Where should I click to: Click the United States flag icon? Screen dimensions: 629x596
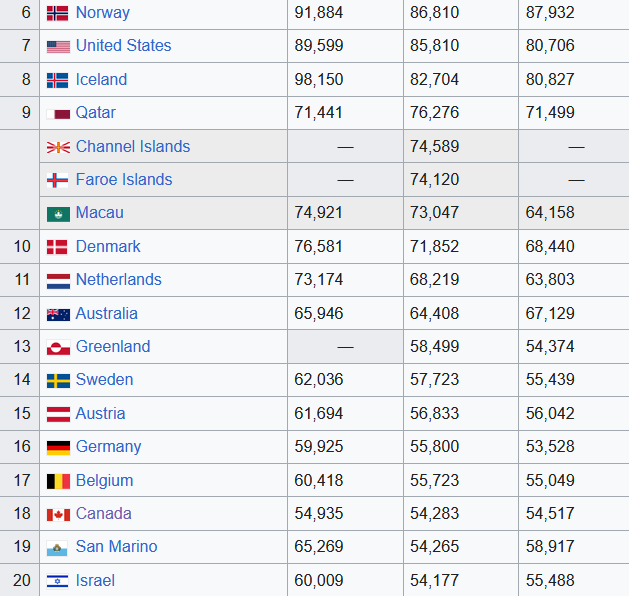[x=58, y=47]
